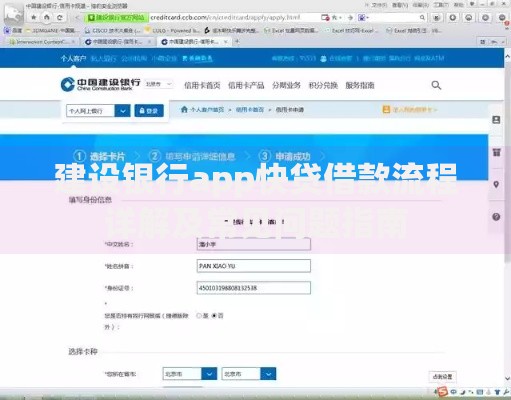Close the active CCB credit card tab
The image size is (511, 400).
click(226, 42)
